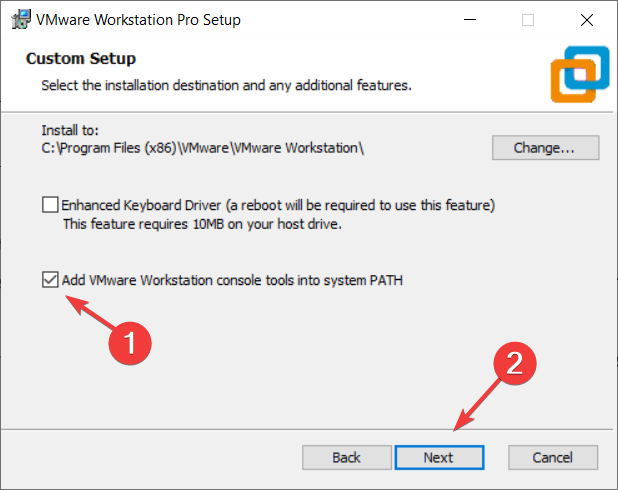Cancel the VMware Workstation Pro setup
Image resolution: width=618 pixels, height=490 pixels.
tap(553, 458)
